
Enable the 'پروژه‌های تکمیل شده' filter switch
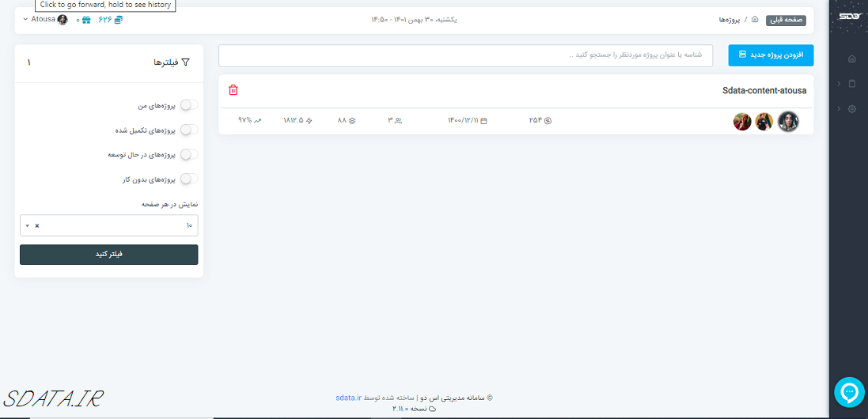pyautogui.click(x=189, y=130)
